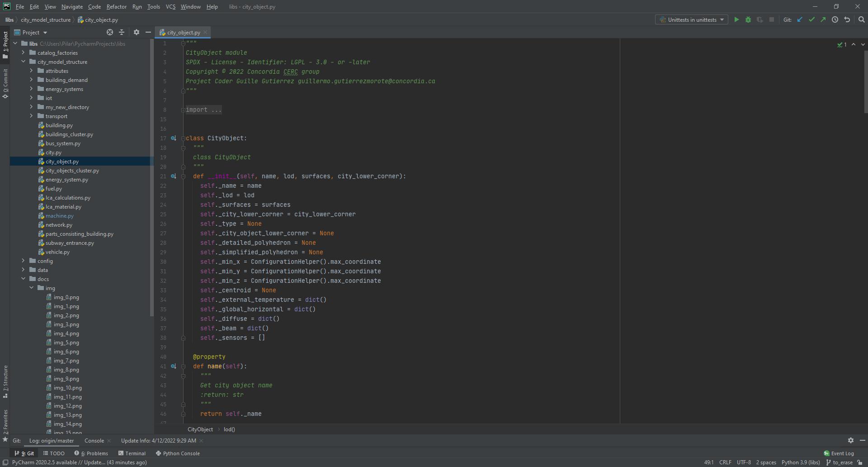Close the city_object.py editor tab
Image resolution: width=868 pixels, height=467 pixels.
coord(205,32)
